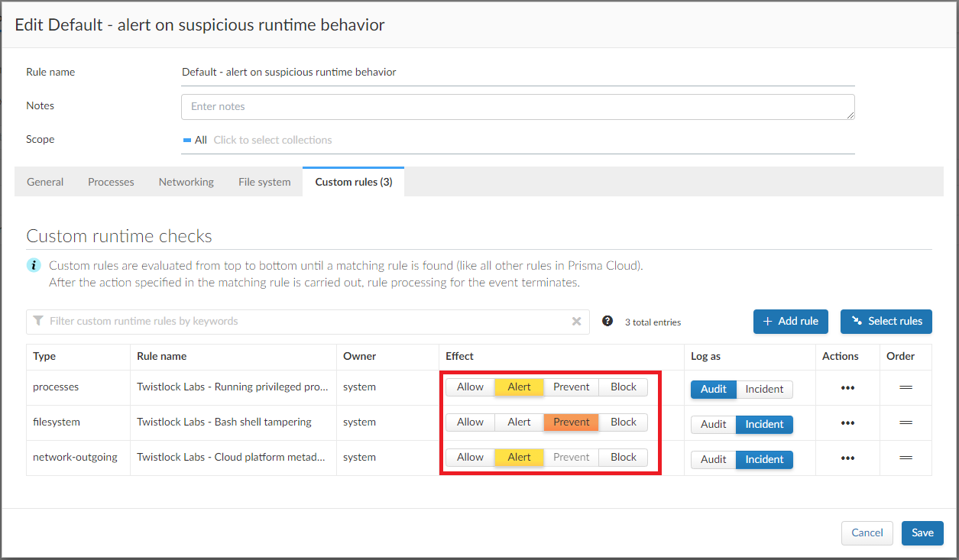
Task: Open actions menu for processes rule
Action: 847,388
